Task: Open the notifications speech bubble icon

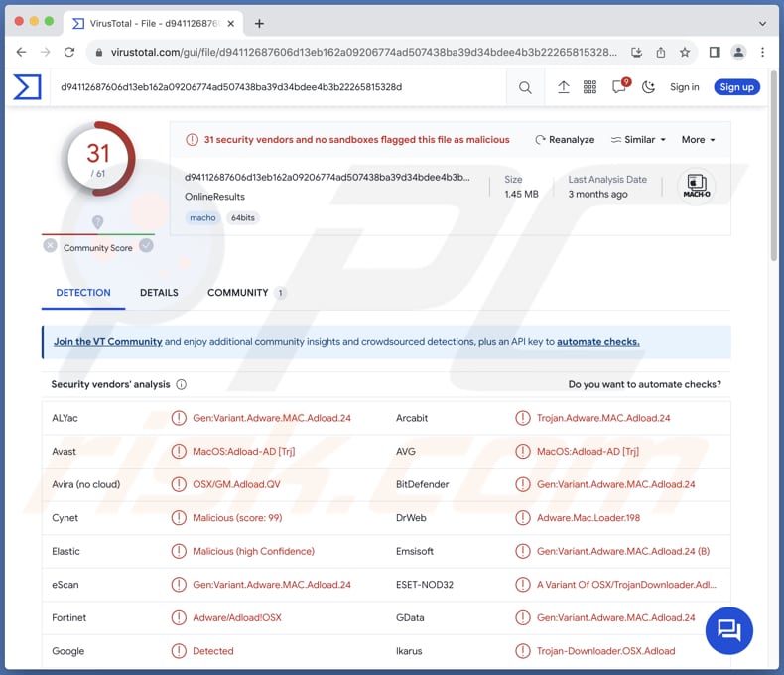Action: (618, 87)
